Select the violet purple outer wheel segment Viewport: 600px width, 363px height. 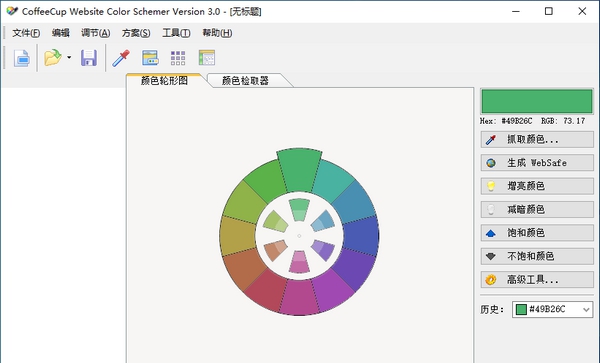point(353,268)
